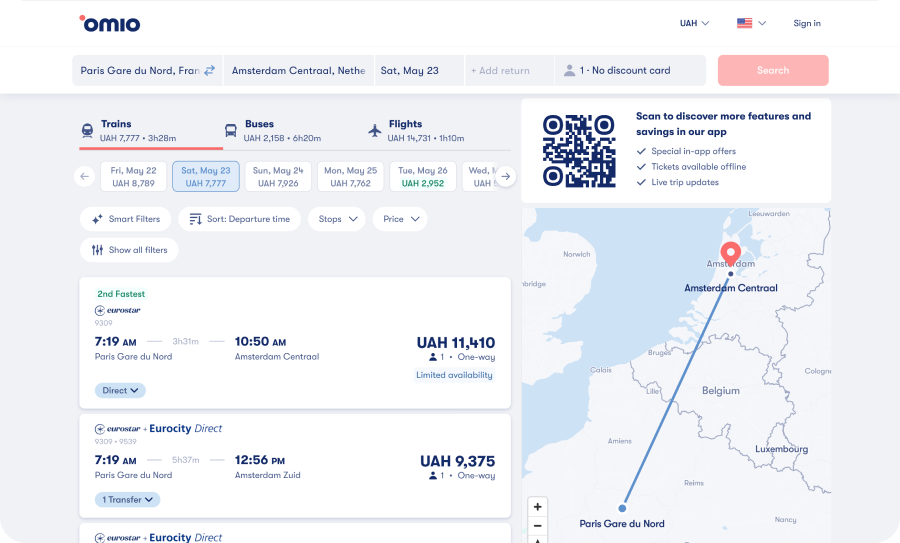Click the Search button
Viewport: 900px width, 543px height.
click(x=773, y=70)
